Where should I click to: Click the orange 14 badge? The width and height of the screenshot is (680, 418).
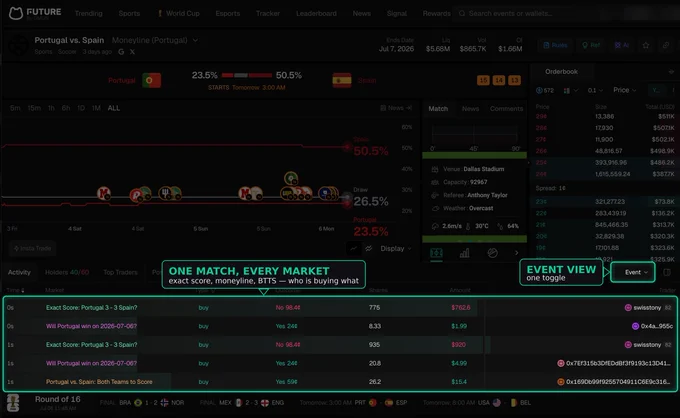pos(499,80)
